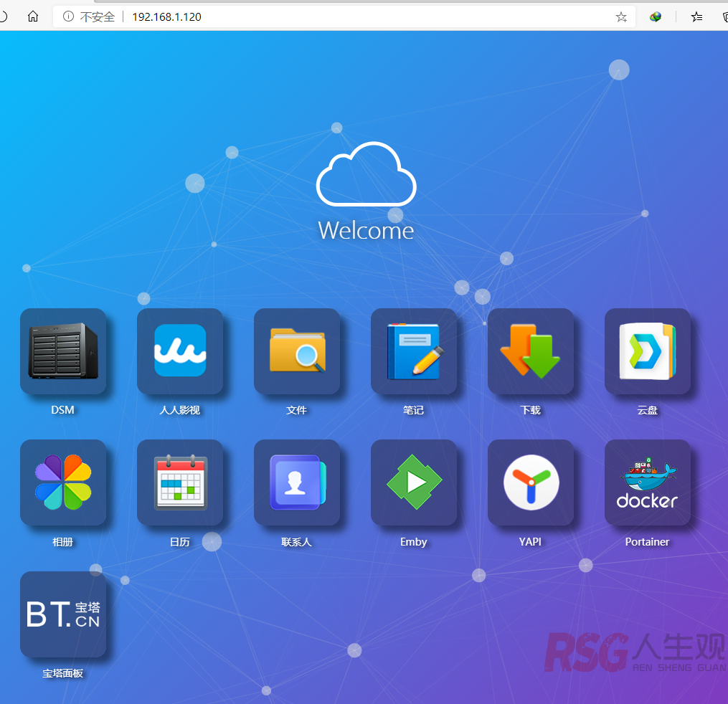Launch the Emby play icon
This screenshot has height=704, width=728.
[414, 482]
